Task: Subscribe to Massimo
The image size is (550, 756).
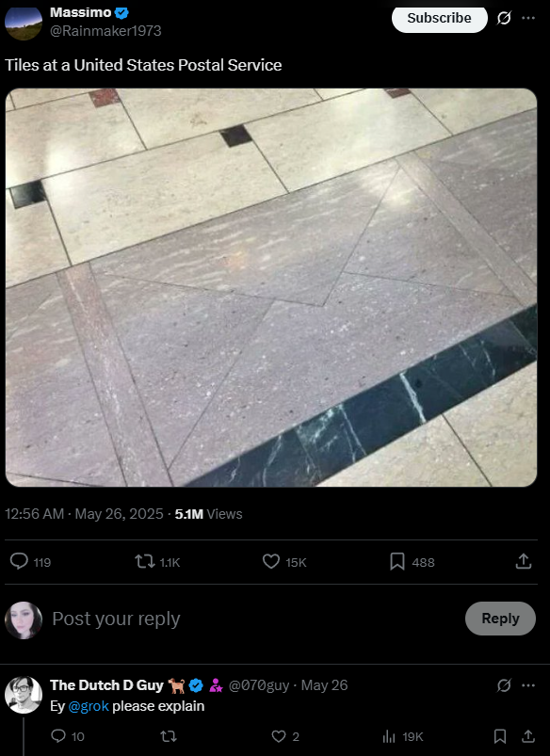Action: (439, 18)
